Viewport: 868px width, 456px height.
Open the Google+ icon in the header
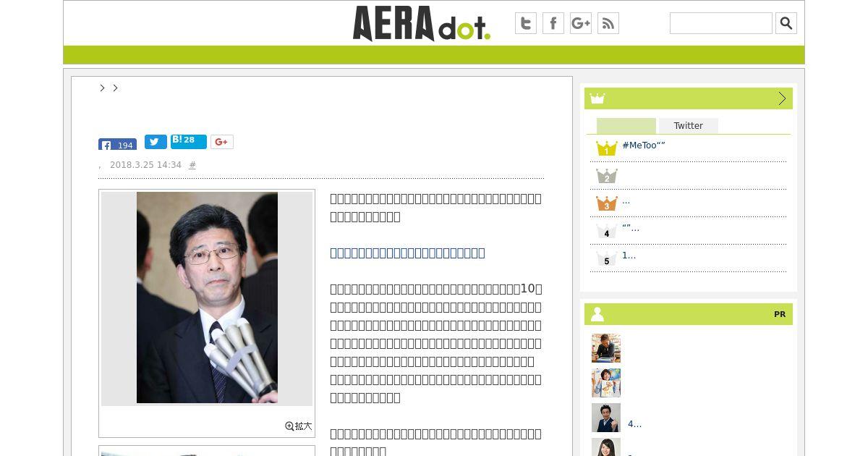point(581,23)
